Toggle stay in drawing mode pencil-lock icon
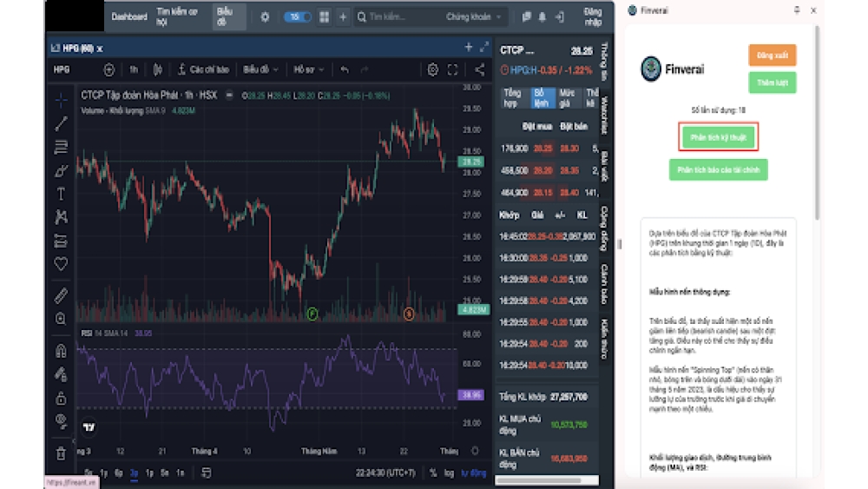The width and height of the screenshot is (868, 489). (61, 374)
